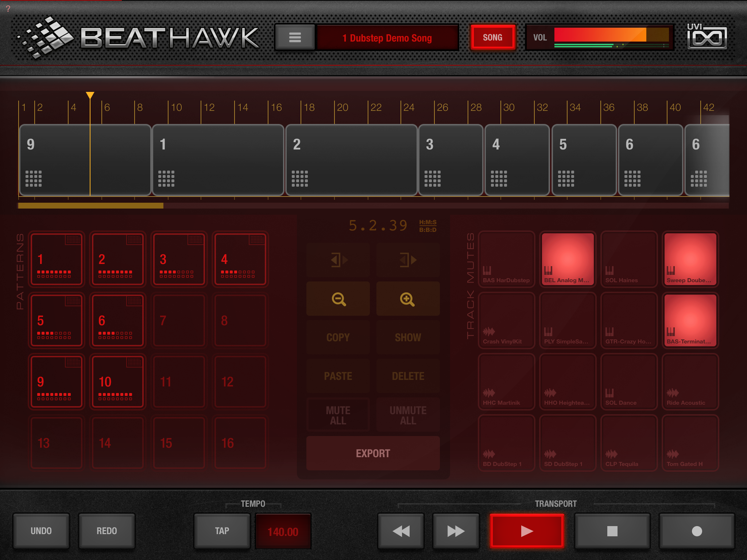Zoom in the song timeline

click(x=408, y=299)
